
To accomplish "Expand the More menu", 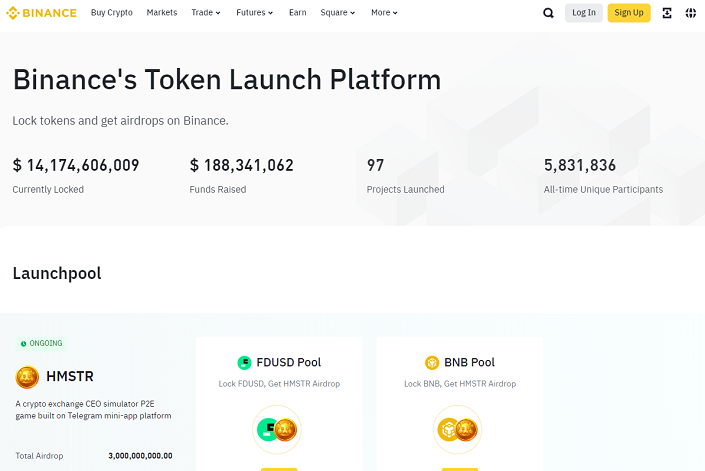I will tap(384, 13).
